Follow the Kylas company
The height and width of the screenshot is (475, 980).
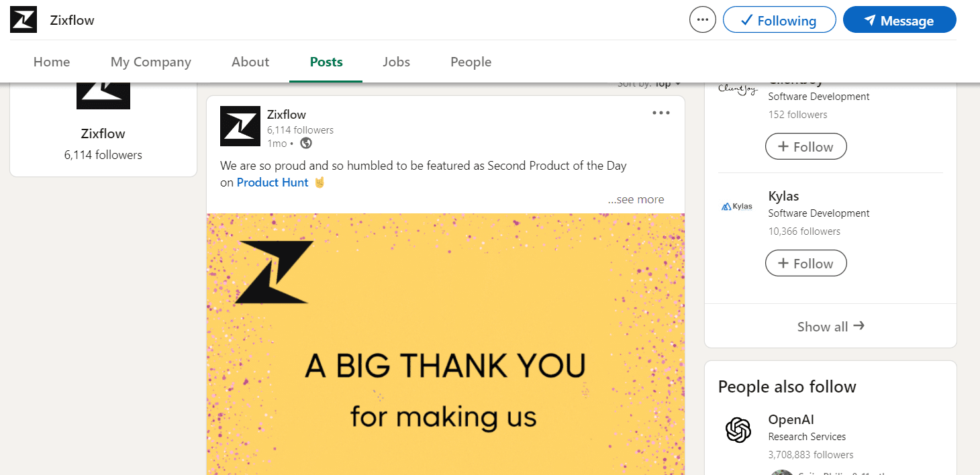click(805, 264)
